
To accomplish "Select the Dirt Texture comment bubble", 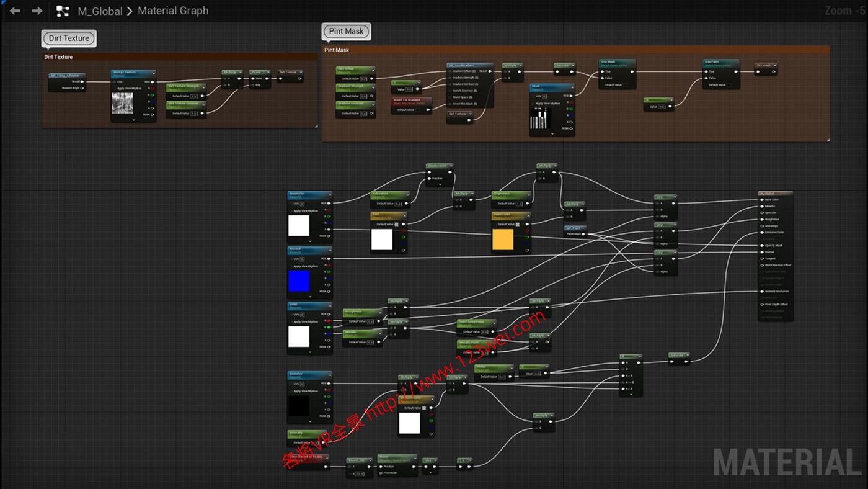I will click(69, 38).
